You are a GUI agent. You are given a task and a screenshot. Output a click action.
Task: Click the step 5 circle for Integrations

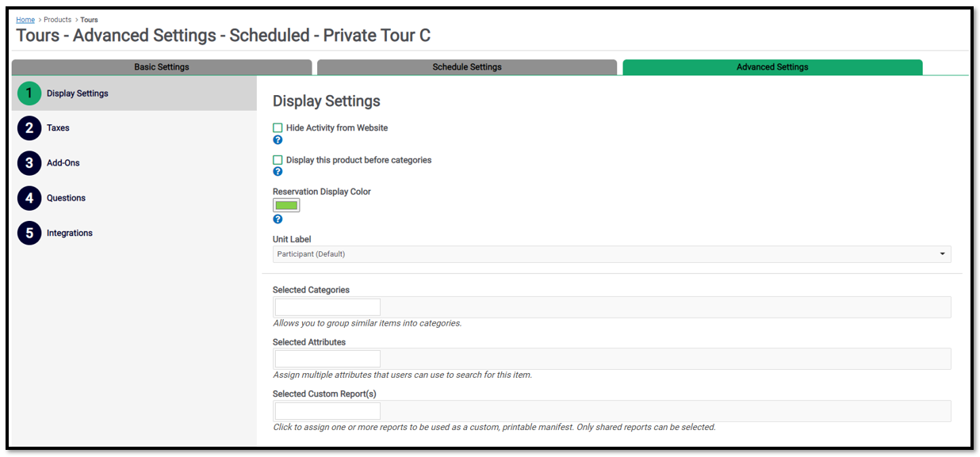coord(29,233)
